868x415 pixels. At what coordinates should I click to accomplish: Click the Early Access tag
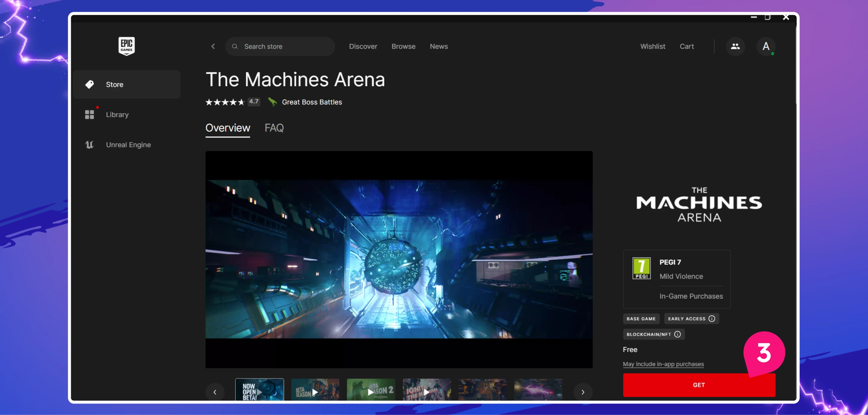point(691,318)
